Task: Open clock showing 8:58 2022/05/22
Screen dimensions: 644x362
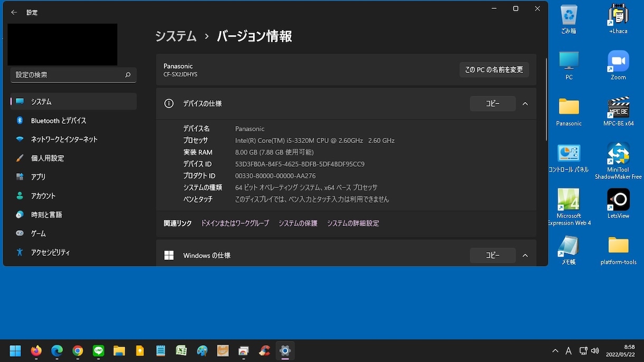Action: coord(620,351)
